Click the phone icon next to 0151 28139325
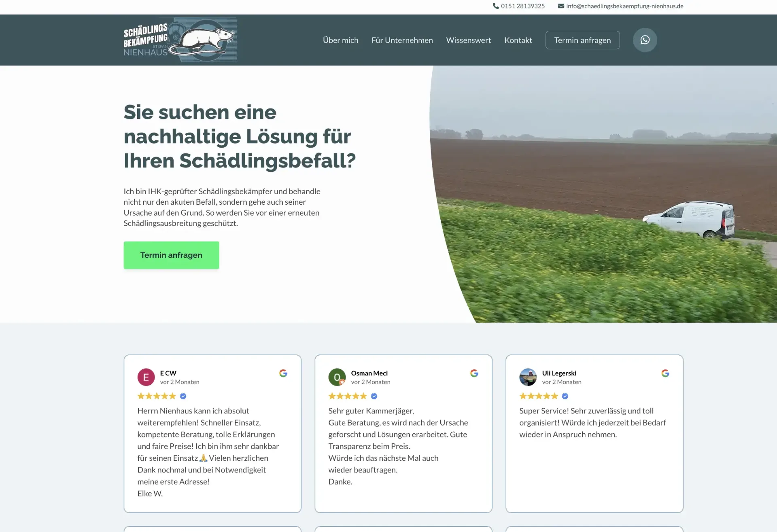The height and width of the screenshot is (532, 777). coord(495,6)
